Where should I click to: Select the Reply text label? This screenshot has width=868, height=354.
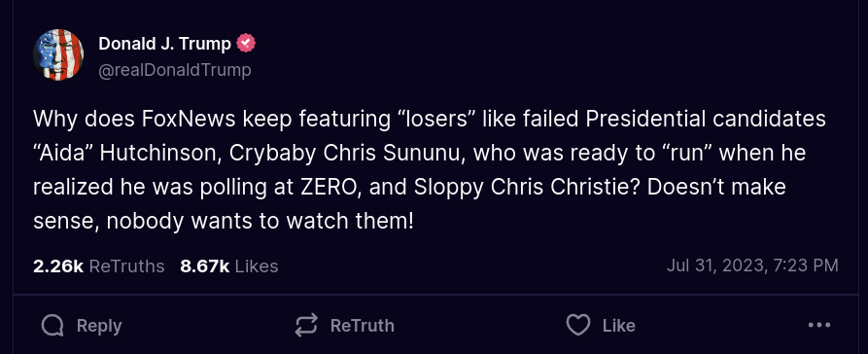[x=99, y=326]
